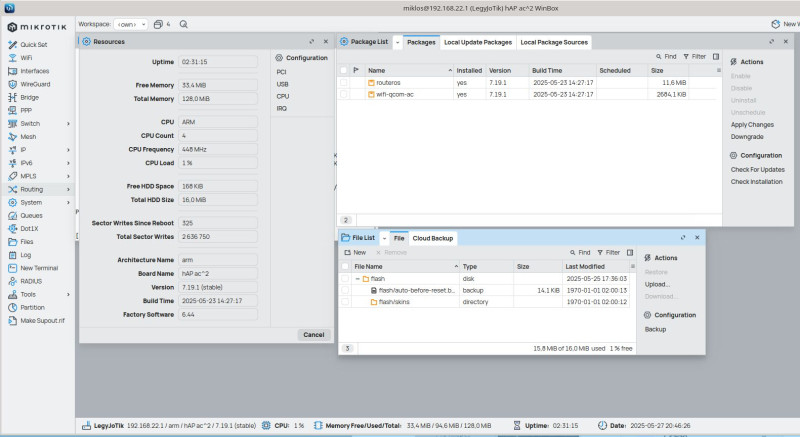800x437 pixels.
Task: Open the Partition menu
Action: tap(32, 307)
